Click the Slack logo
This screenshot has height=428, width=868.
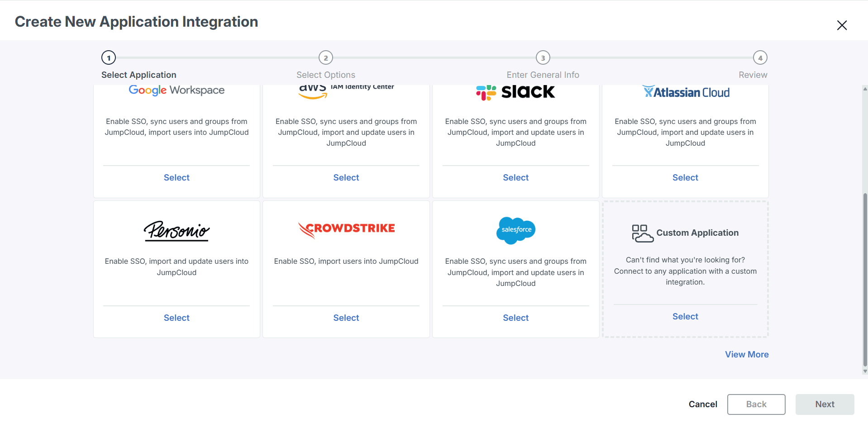pos(515,93)
